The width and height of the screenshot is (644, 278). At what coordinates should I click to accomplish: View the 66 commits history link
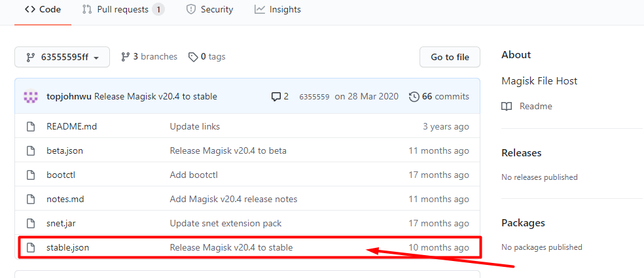445,96
